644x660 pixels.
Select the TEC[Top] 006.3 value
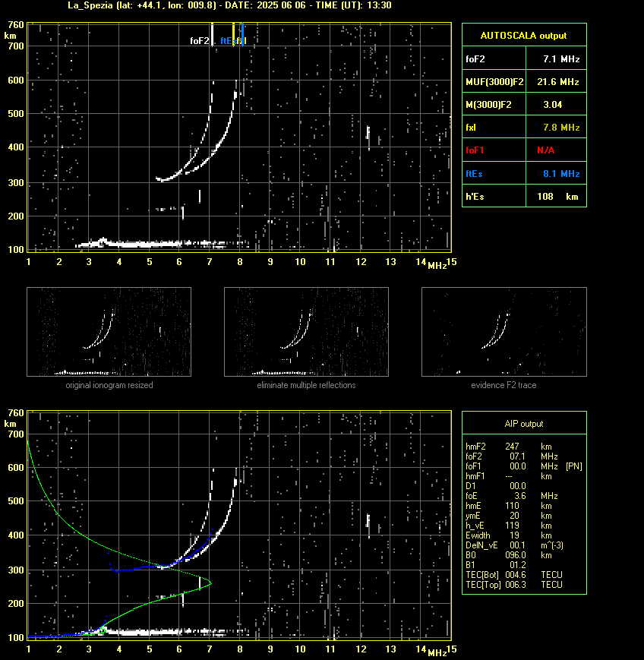point(516,585)
